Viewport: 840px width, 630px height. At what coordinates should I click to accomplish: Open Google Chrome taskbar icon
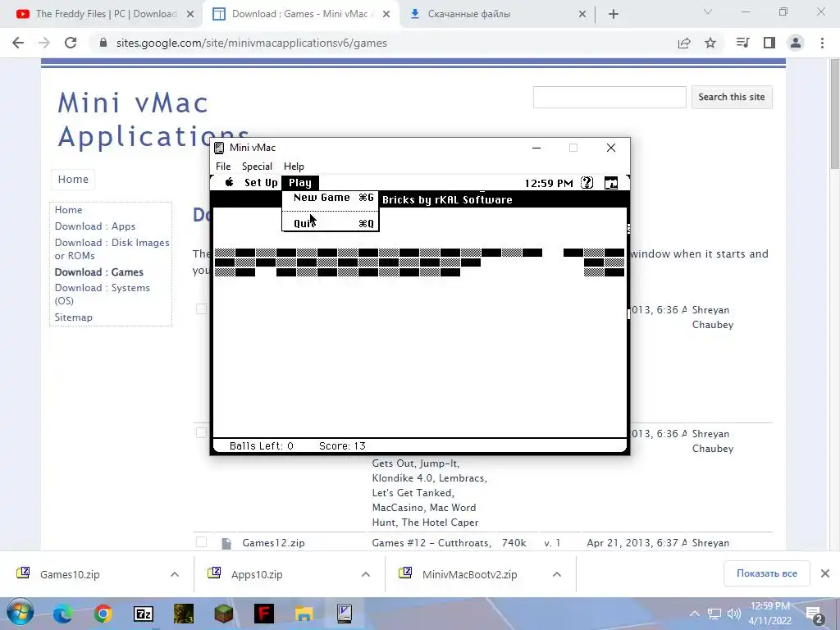pos(103,614)
